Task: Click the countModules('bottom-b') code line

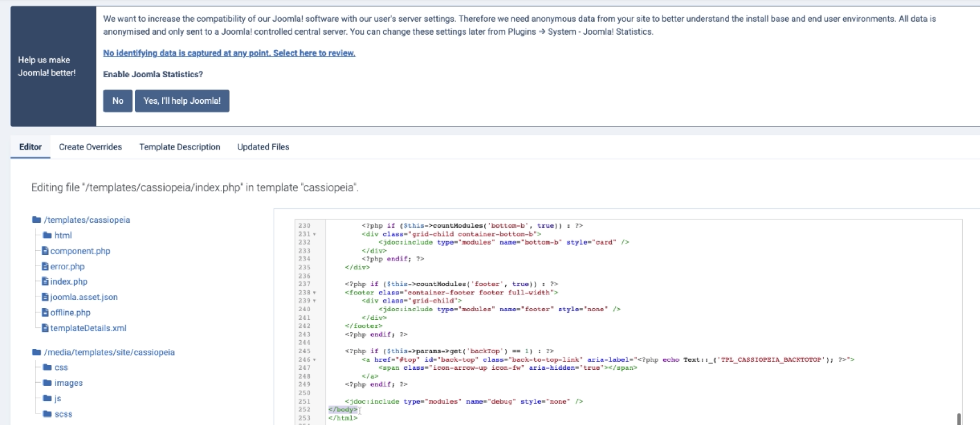Action: coord(472,226)
